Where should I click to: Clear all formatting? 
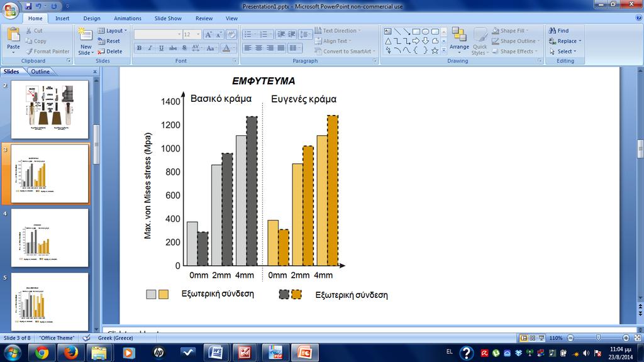(231, 35)
